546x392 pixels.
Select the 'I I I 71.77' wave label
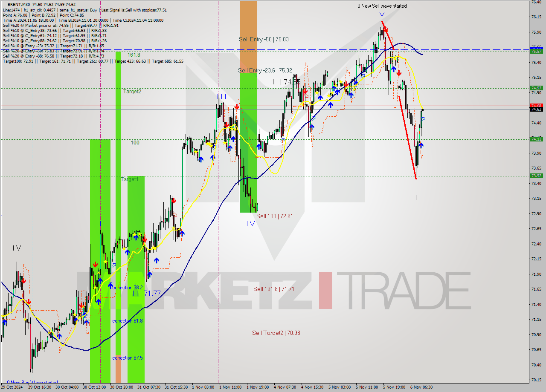tap(146, 293)
